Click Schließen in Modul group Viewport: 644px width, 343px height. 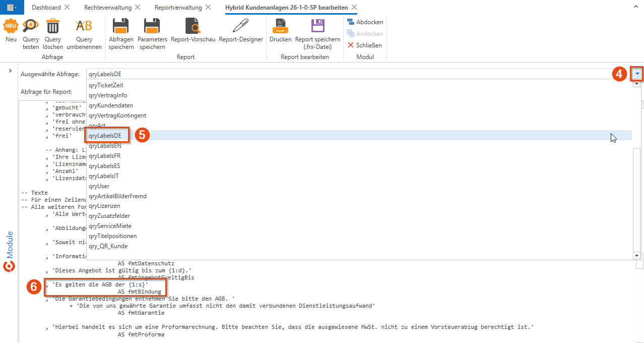365,45
